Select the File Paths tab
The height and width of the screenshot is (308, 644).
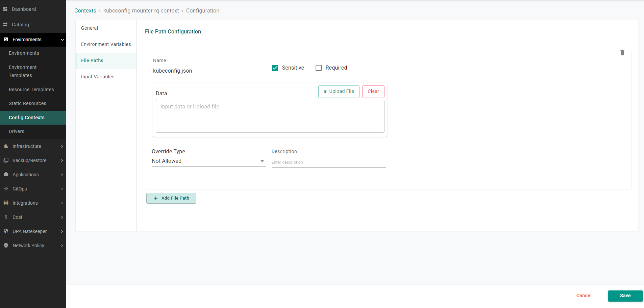(106, 60)
